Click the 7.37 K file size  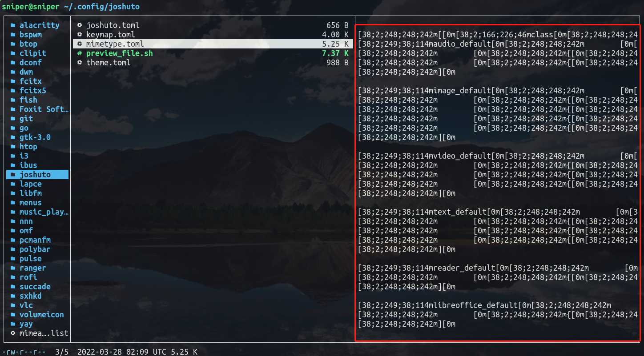point(335,53)
